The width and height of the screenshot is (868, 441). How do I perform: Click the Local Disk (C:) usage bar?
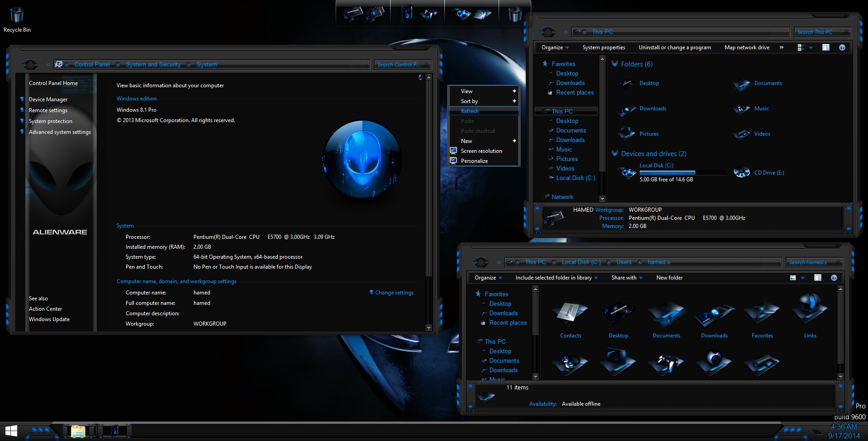tap(667, 173)
